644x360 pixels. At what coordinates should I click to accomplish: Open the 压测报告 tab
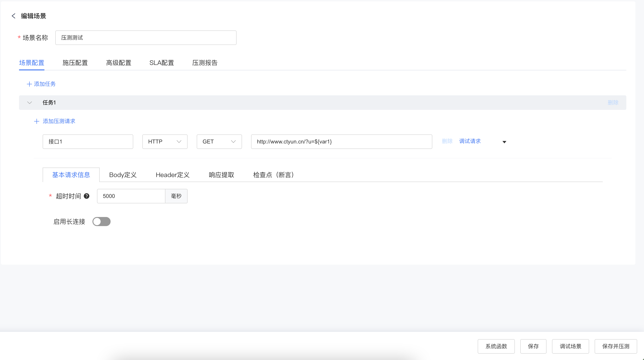[x=205, y=63]
